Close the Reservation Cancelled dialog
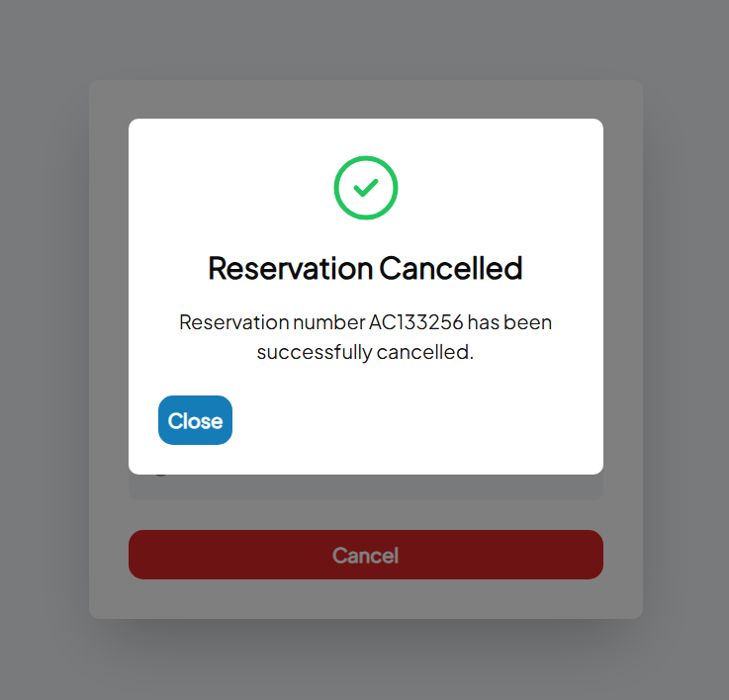Viewport: 729px width, 700px height. click(x=195, y=420)
